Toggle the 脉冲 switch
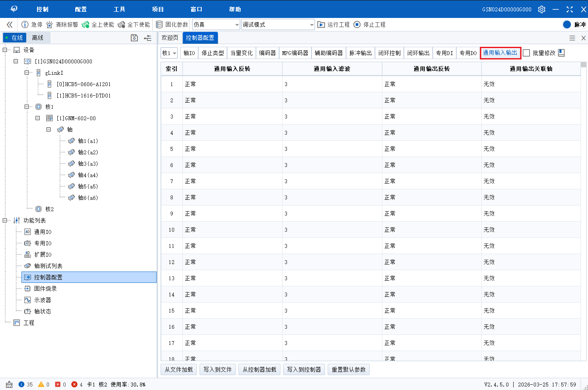Image resolution: width=588 pixels, height=390 pixels. (x=567, y=24)
